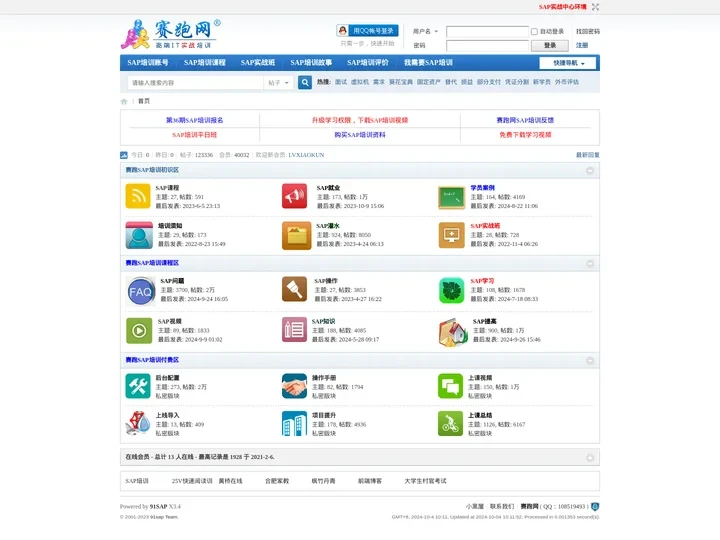Viewport: 720px width, 540px height.
Task: Click the 最新回复 link
Action: [588, 155]
